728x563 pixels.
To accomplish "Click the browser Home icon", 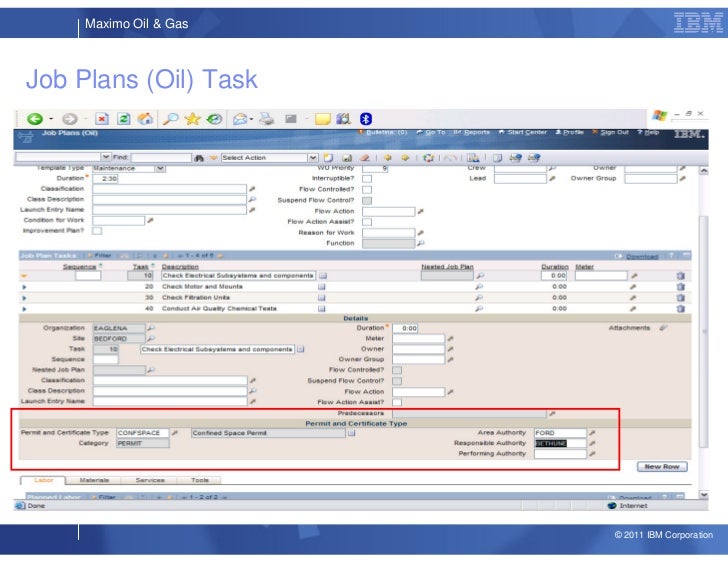I will [x=145, y=119].
